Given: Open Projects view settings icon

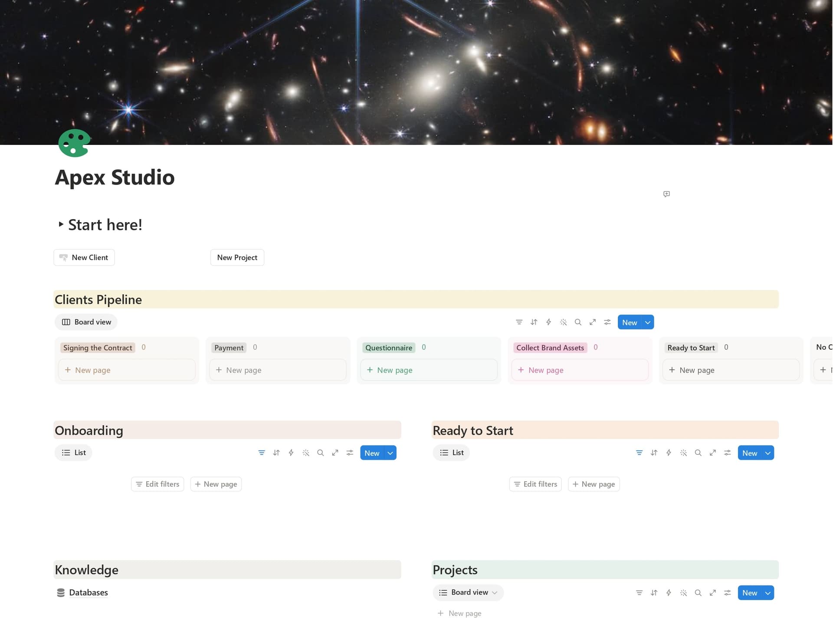Looking at the screenshot, I should tap(728, 593).
